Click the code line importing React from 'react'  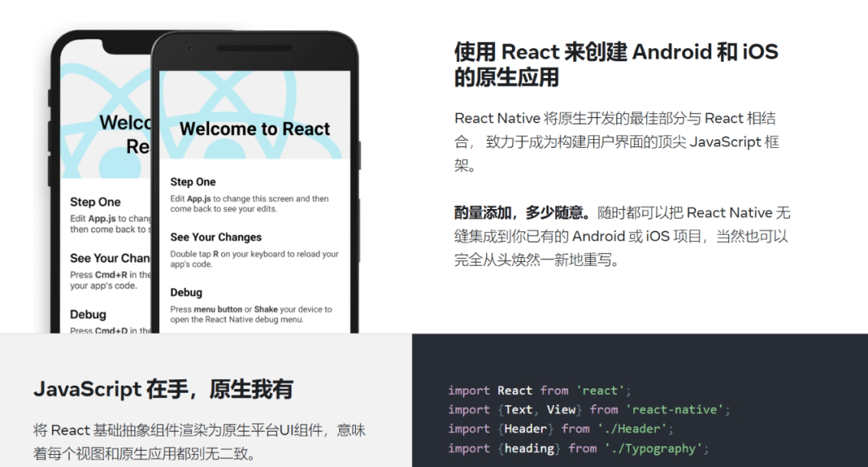point(540,391)
